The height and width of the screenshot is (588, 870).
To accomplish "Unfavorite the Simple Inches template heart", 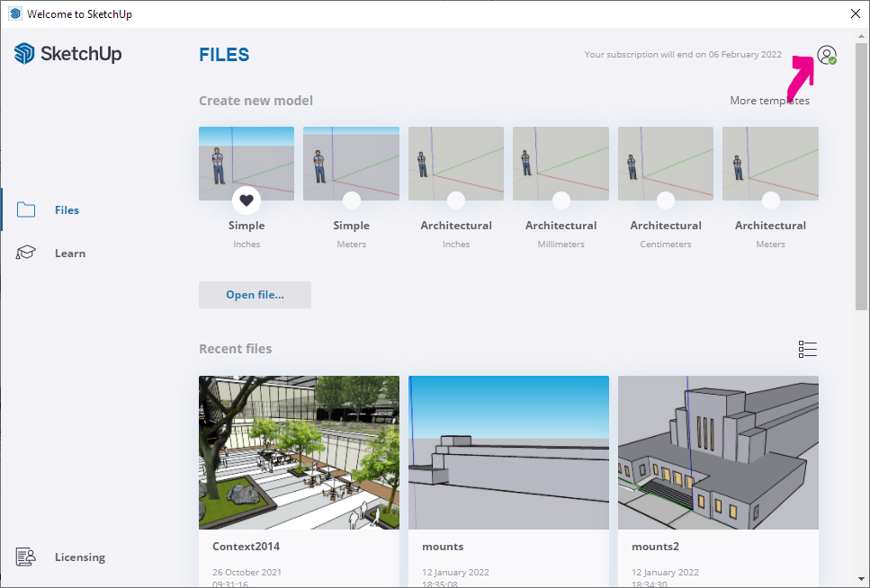I will coord(247,200).
